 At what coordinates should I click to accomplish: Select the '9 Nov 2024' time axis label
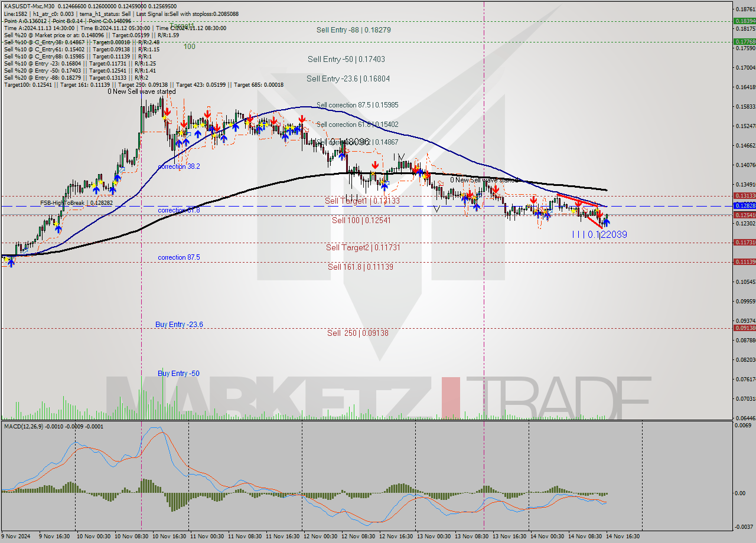point(15,537)
